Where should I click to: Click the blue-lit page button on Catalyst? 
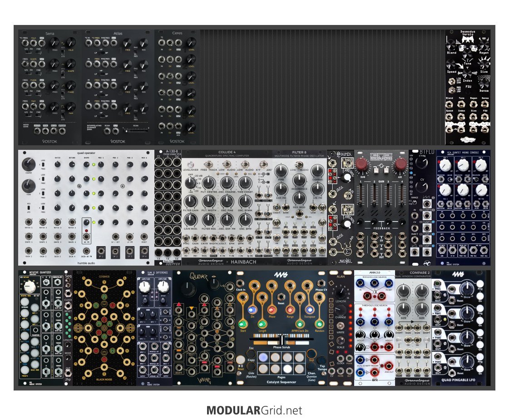[x=263, y=357]
